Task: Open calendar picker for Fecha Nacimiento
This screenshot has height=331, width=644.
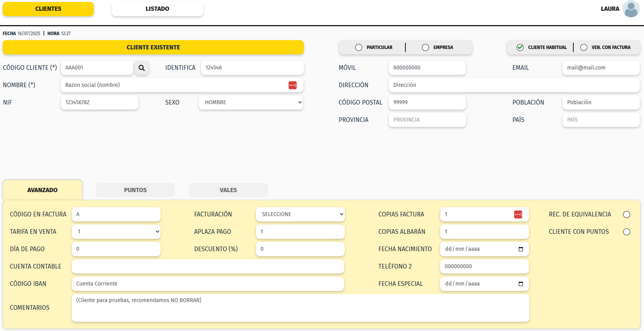Action: point(520,249)
